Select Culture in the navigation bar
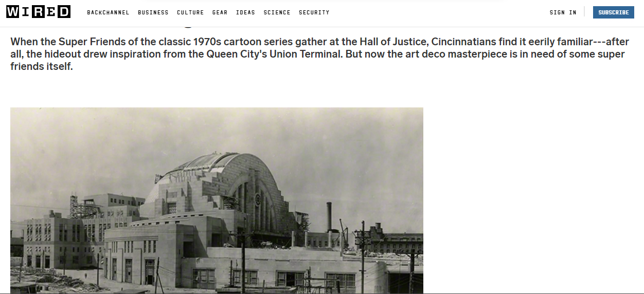This screenshot has height=294, width=644. tap(190, 12)
